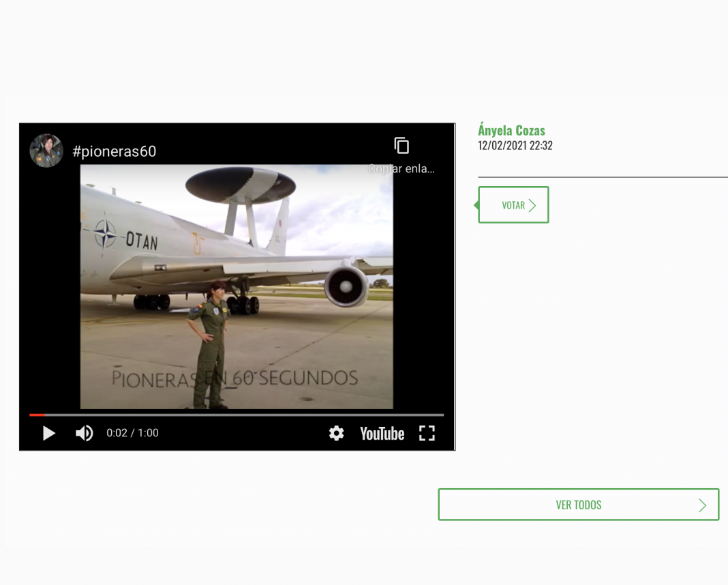The height and width of the screenshot is (585, 728).
Task: Click the 12/02/2021 22:32 date text
Action: (x=515, y=146)
